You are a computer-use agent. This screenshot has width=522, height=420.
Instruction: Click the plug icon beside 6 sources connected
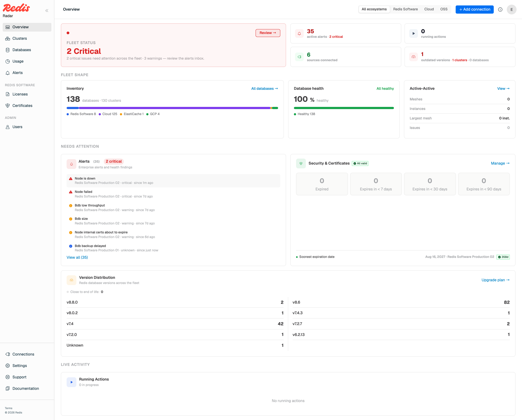299,57
